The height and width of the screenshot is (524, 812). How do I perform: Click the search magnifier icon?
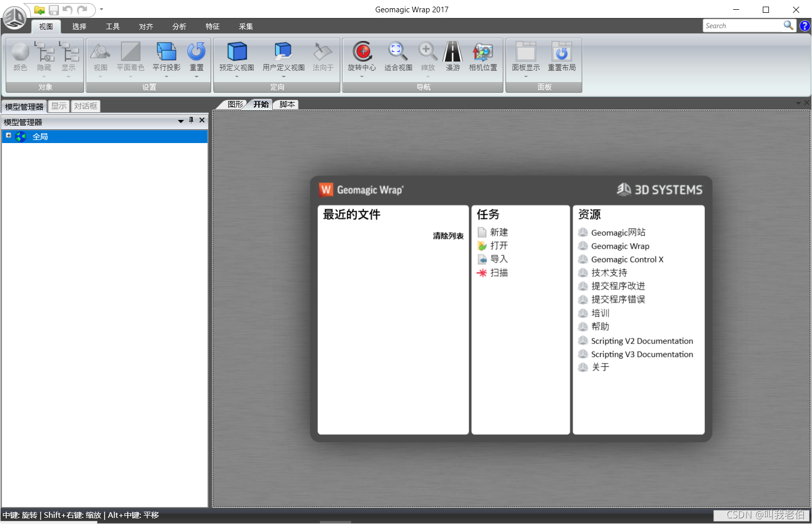point(788,25)
